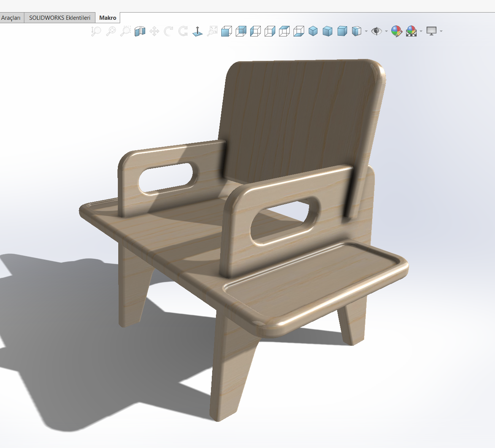The height and width of the screenshot is (448, 495).
Task: Expand the Apply Scene dropdown arrow
Action: click(x=421, y=31)
